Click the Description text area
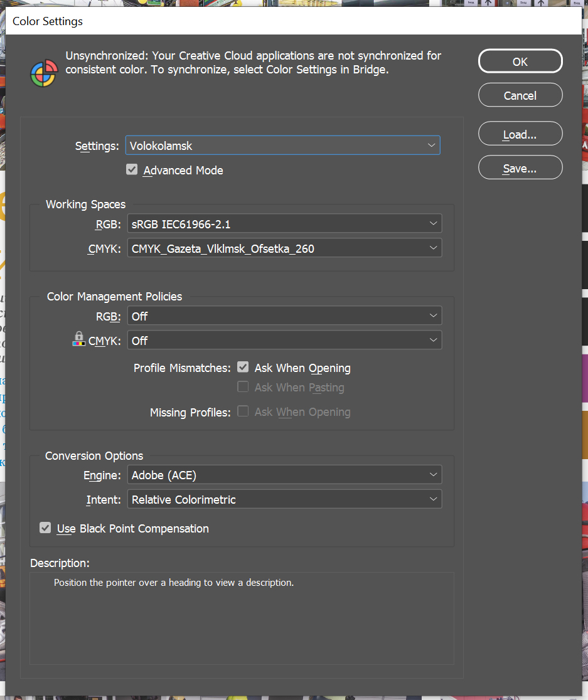The width and height of the screenshot is (588, 700). 242,618
